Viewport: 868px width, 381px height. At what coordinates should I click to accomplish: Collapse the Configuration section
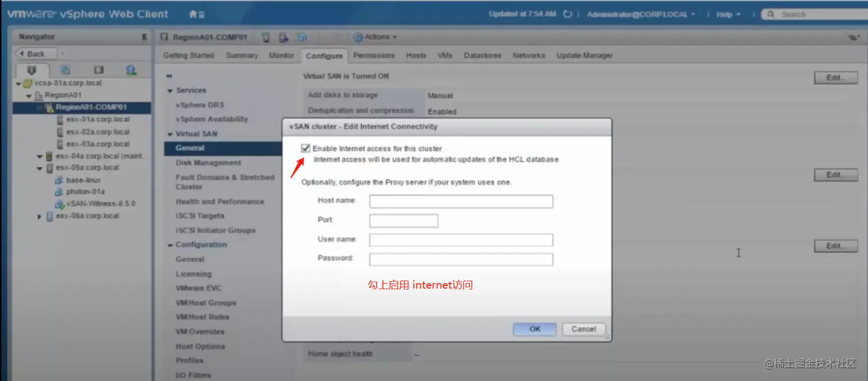(x=170, y=245)
